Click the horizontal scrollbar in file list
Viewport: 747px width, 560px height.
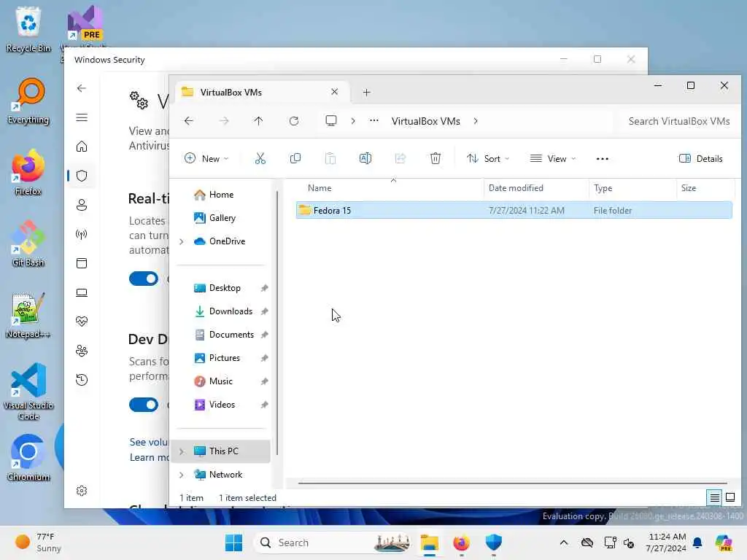[x=512, y=483]
